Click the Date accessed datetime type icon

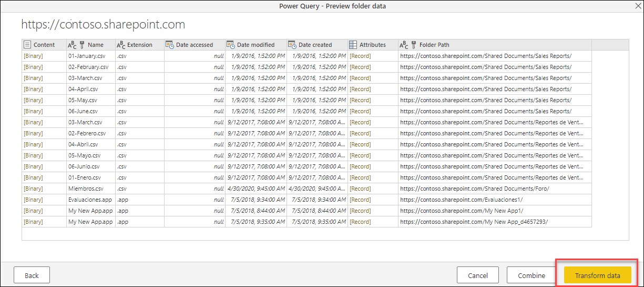click(169, 45)
